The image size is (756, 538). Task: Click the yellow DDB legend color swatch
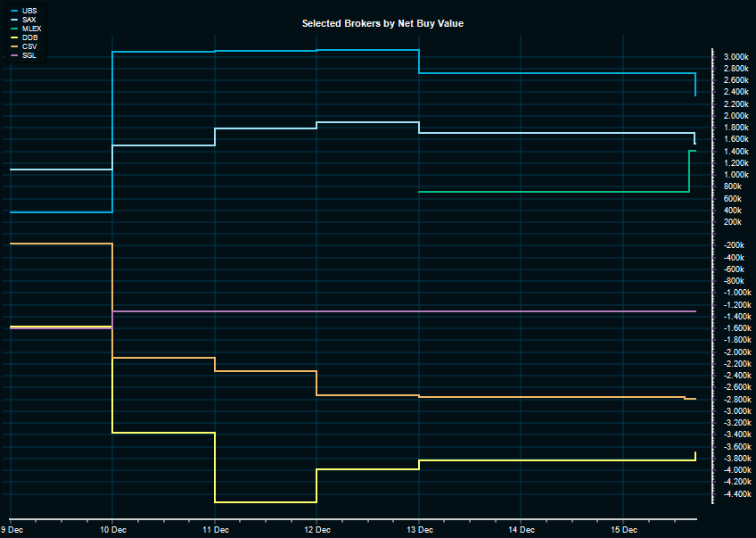click(14, 37)
